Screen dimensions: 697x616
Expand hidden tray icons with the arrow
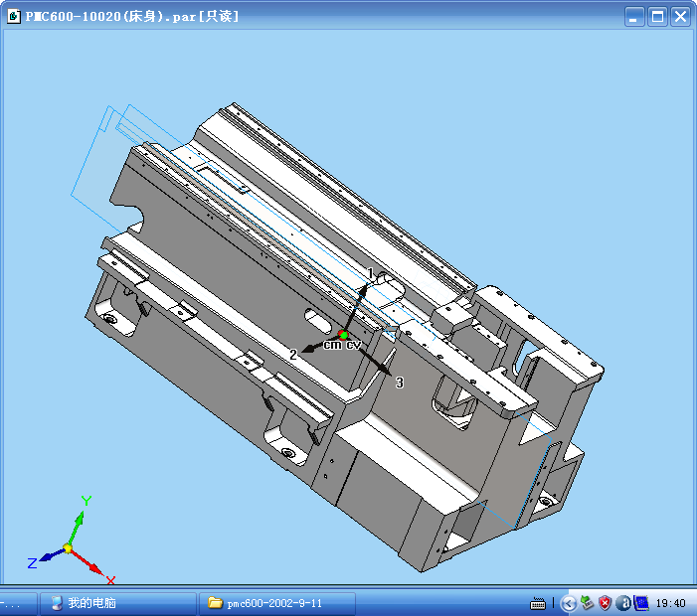[569, 603]
